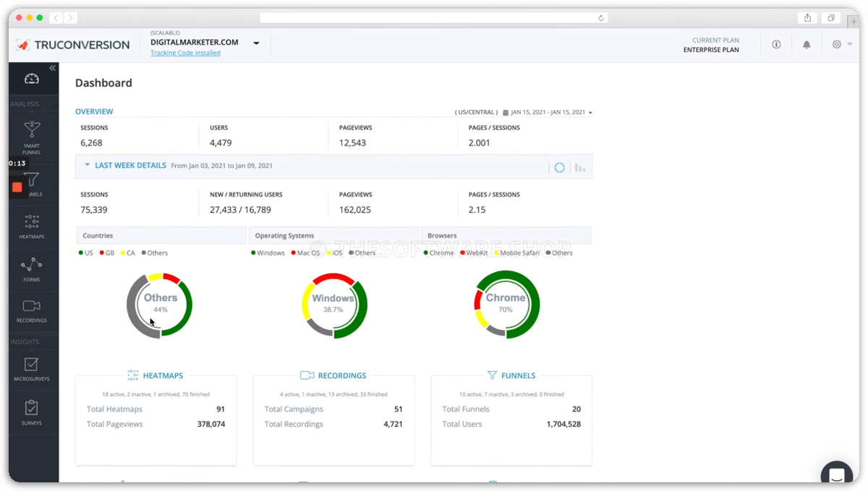The height and width of the screenshot is (491, 868).
Task: Toggle the Mobile Safari legend entry
Action: coord(517,253)
